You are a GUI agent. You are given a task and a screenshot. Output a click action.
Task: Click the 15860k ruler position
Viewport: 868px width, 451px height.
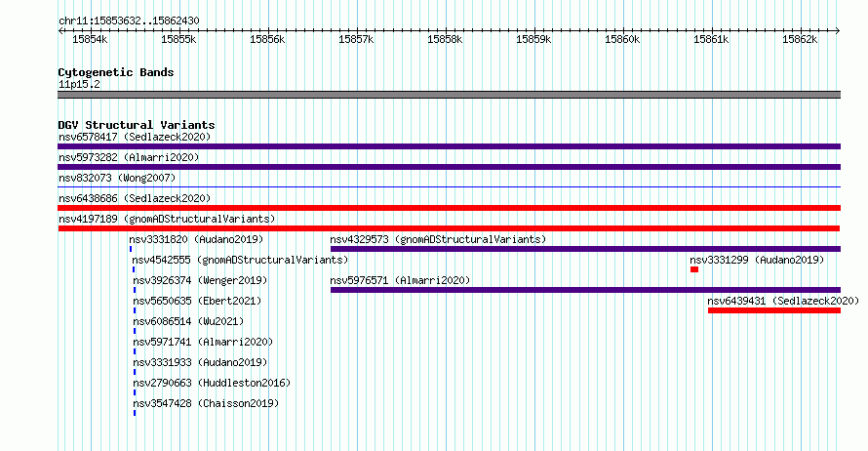click(622, 39)
